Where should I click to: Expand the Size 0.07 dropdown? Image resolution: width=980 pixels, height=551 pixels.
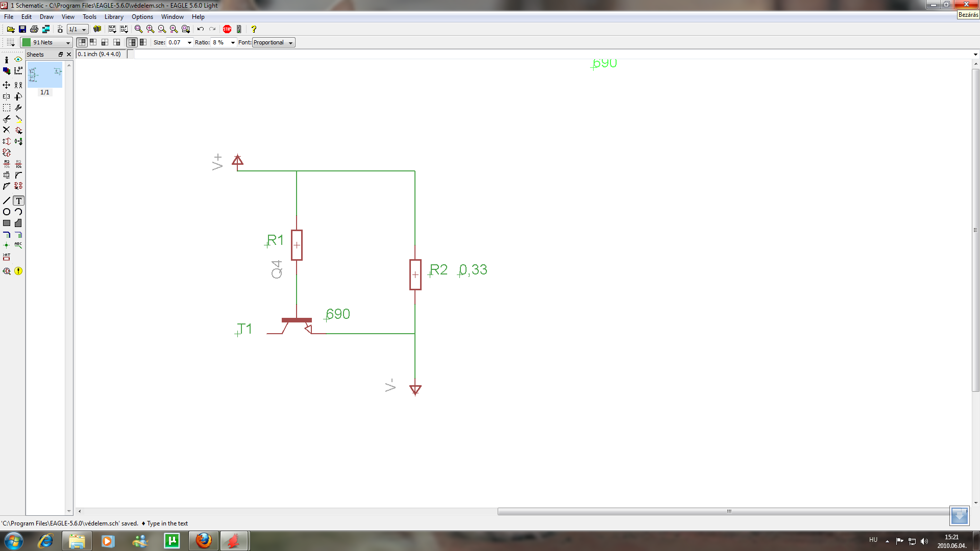(189, 43)
